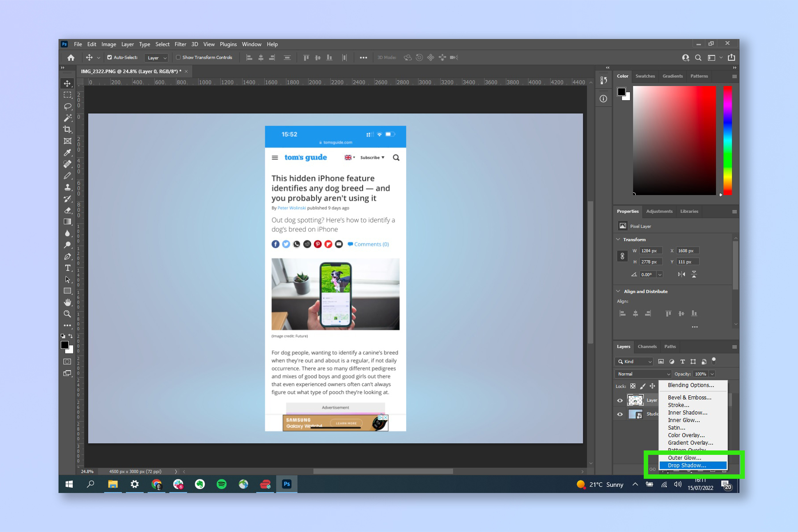Select the Rectangle shape tool

point(67,291)
